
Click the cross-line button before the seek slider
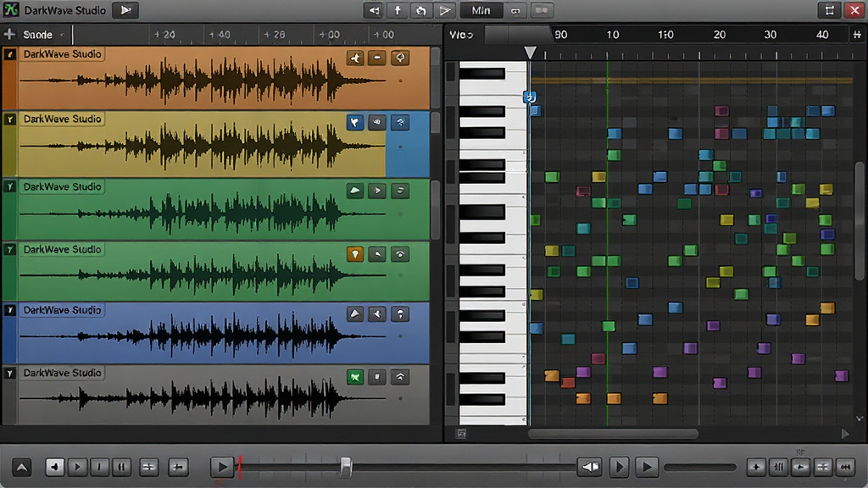pyautogui.click(x=178, y=468)
